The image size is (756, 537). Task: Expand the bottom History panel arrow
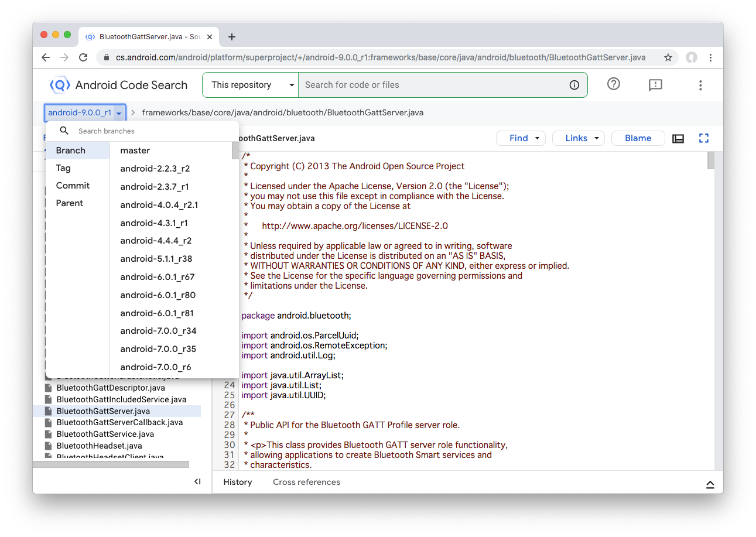coord(710,484)
